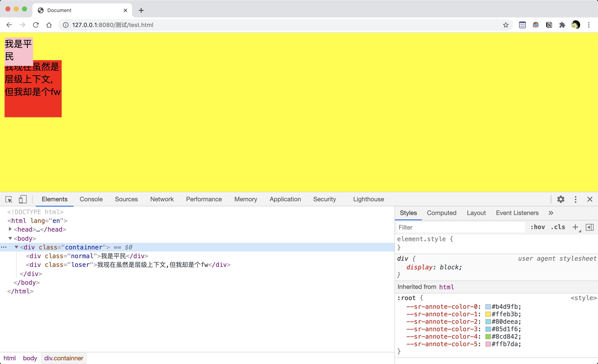Reload the page
Viewport: 598px width, 364px height.
(x=36, y=25)
